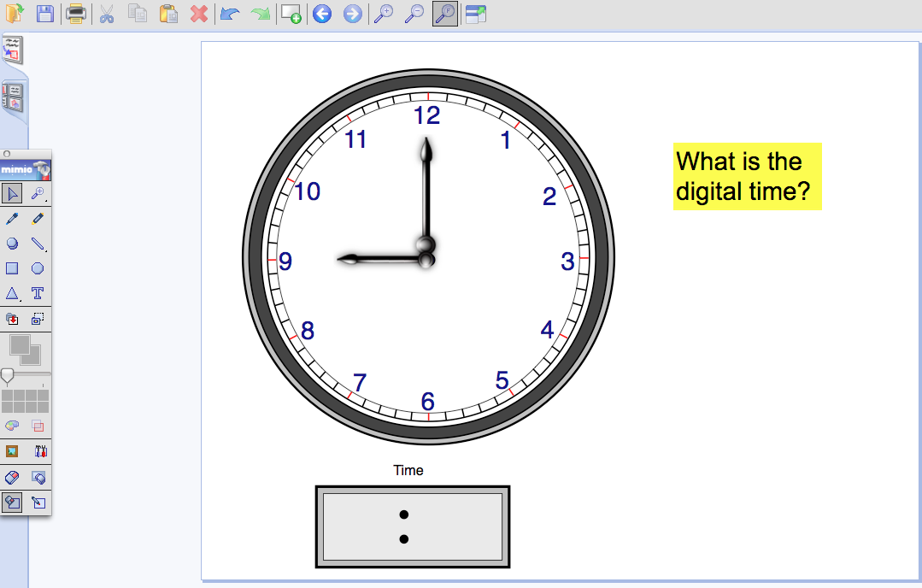Expand the pen tool options arrow
This screenshot has width=922, height=588.
pos(19,226)
